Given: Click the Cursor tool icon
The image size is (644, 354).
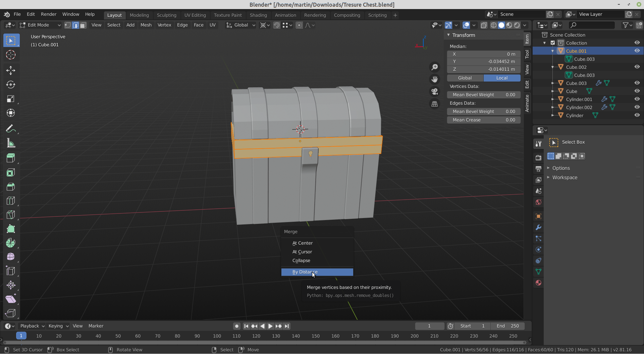Looking at the screenshot, I should [x=11, y=55].
